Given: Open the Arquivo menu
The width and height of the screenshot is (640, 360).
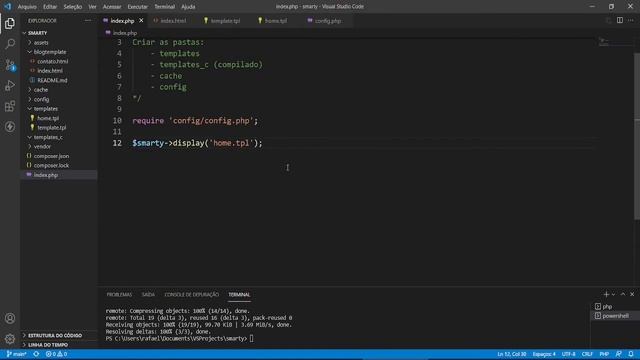Looking at the screenshot, I should click(x=27, y=7).
